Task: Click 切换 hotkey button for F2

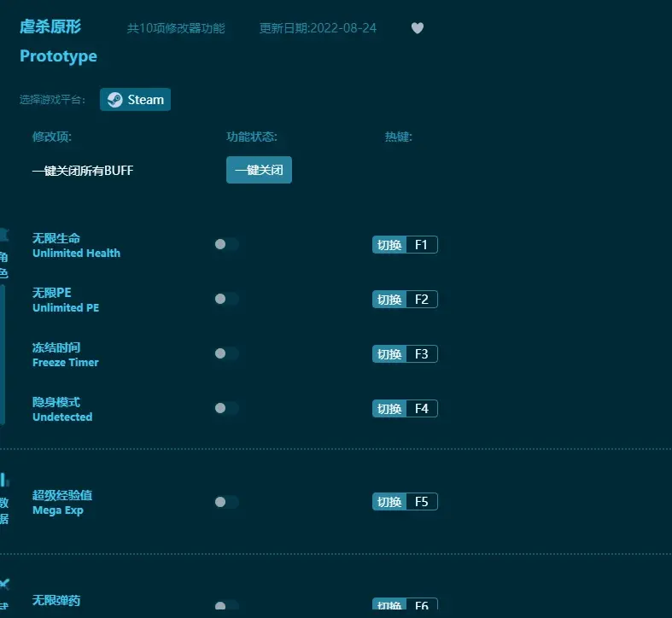Action: [x=389, y=299]
